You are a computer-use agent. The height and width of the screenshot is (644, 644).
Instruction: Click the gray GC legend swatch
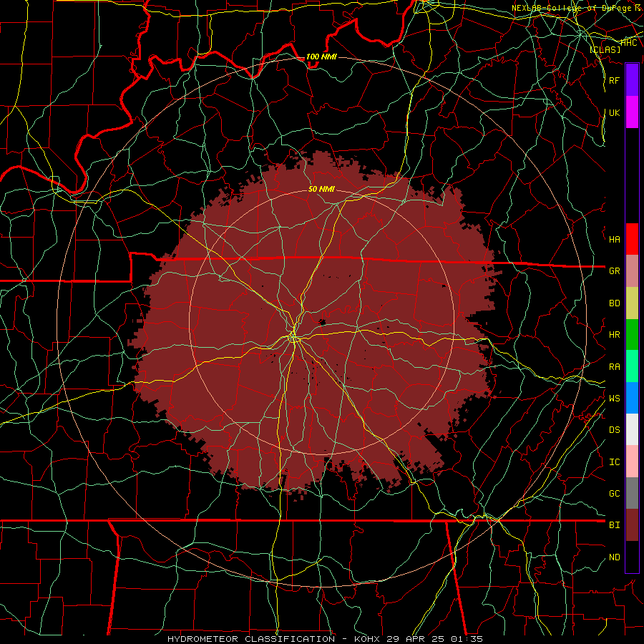coord(632,493)
